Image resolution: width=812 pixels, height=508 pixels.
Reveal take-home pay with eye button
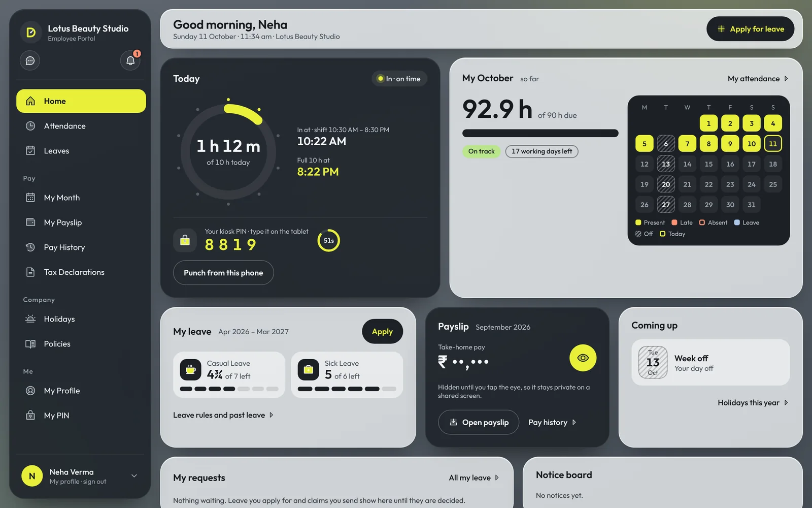coord(583,358)
